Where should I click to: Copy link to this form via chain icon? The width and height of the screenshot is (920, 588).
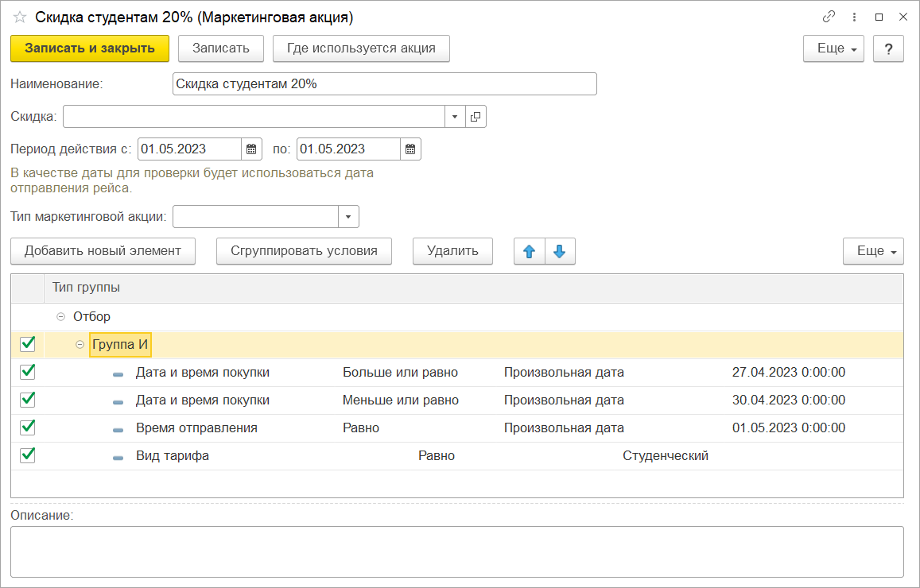[829, 17]
